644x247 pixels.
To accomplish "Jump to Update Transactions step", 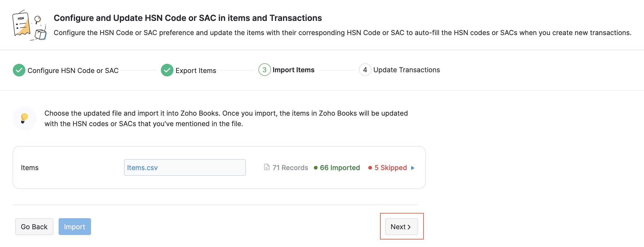I will tap(406, 70).
